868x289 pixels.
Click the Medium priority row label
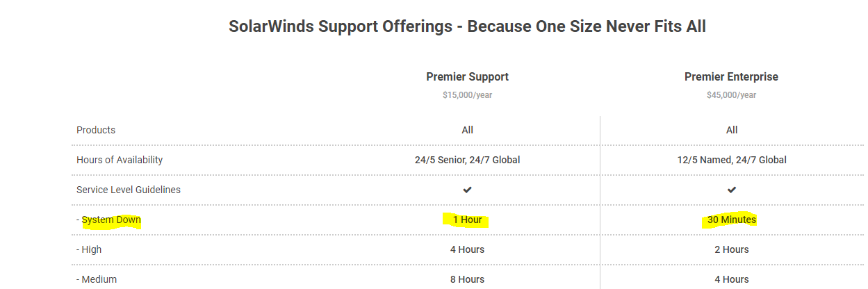[x=97, y=279]
